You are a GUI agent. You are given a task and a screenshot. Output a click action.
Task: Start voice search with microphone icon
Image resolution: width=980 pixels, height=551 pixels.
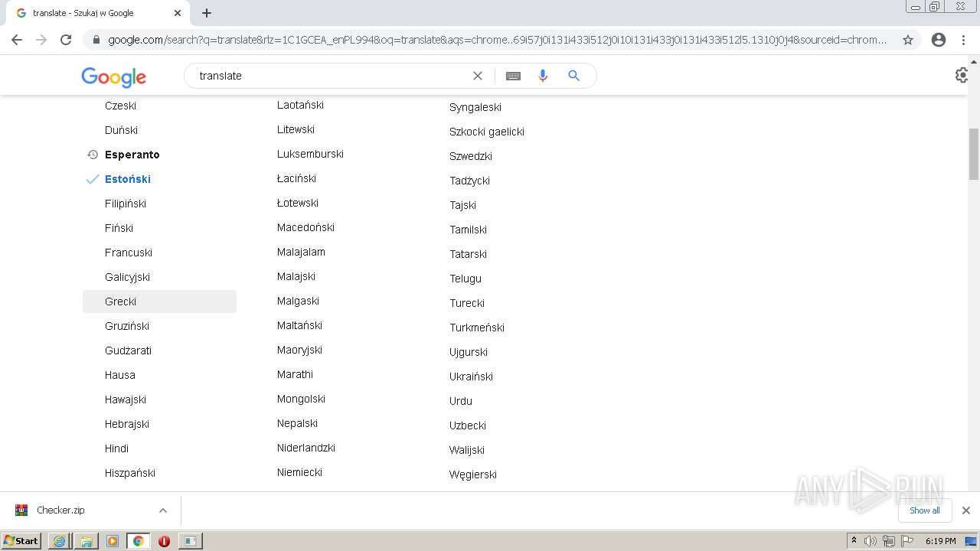click(543, 76)
